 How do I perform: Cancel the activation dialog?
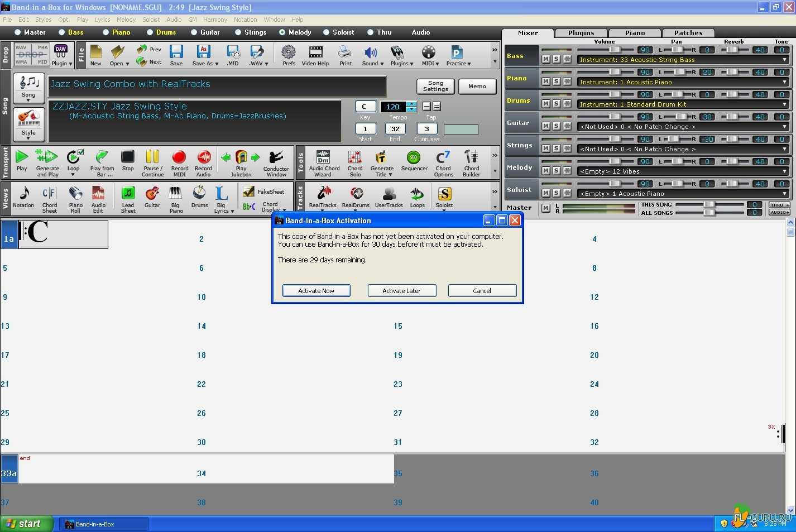click(x=482, y=291)
